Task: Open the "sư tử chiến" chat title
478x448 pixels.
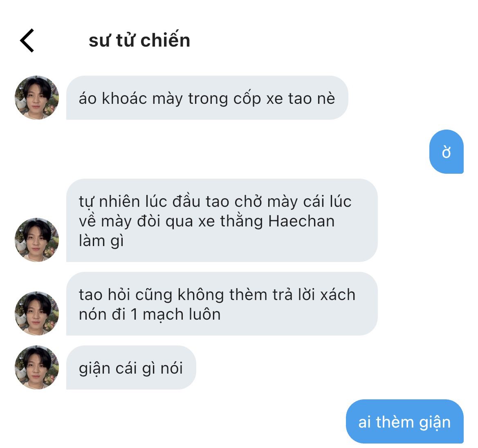Action: click(139, 40)
